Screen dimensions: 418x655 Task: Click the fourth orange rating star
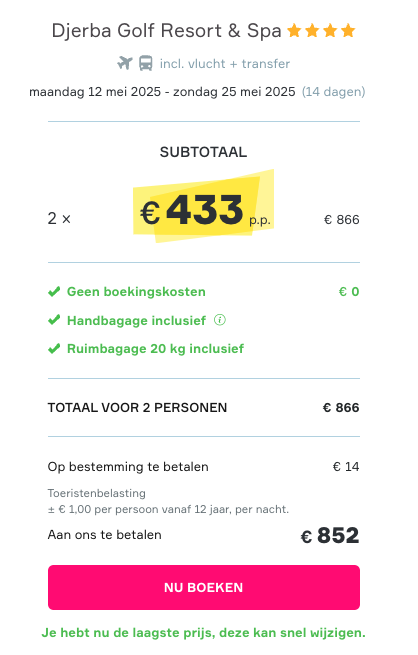(x=348, y=31)
